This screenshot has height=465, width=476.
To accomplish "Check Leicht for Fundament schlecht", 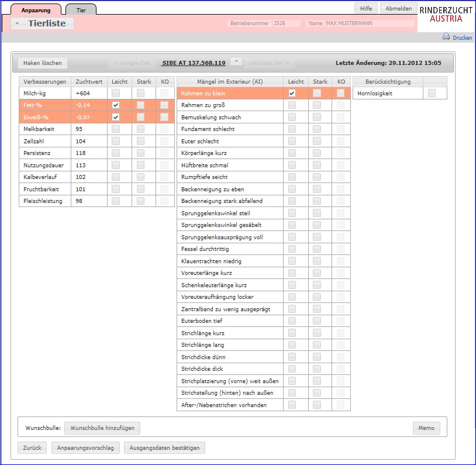I will click(x=292, y=129).
